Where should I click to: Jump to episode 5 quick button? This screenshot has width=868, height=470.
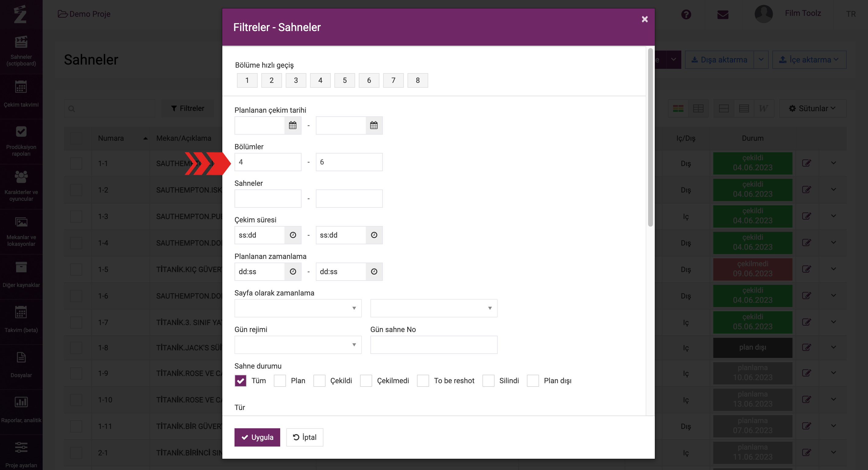344,80
